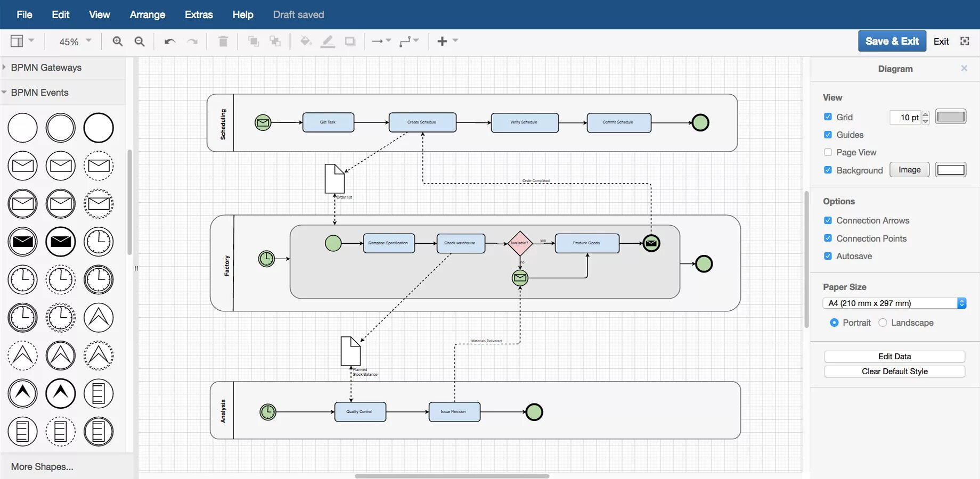Click Clear Default Style button
Viewport: 980px width, 479px height.
pyautogui.click(x=895, y=371)
